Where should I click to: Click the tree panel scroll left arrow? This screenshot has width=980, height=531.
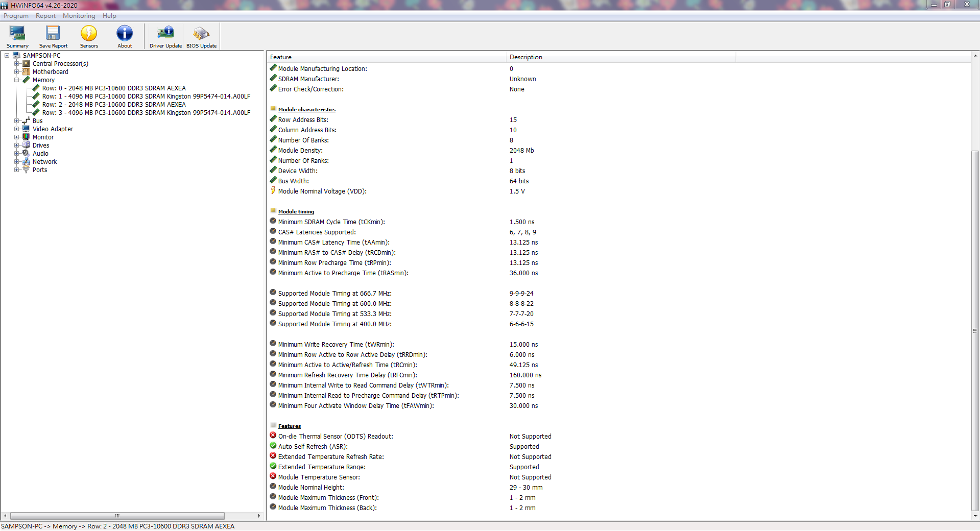[x=5, y=516]
